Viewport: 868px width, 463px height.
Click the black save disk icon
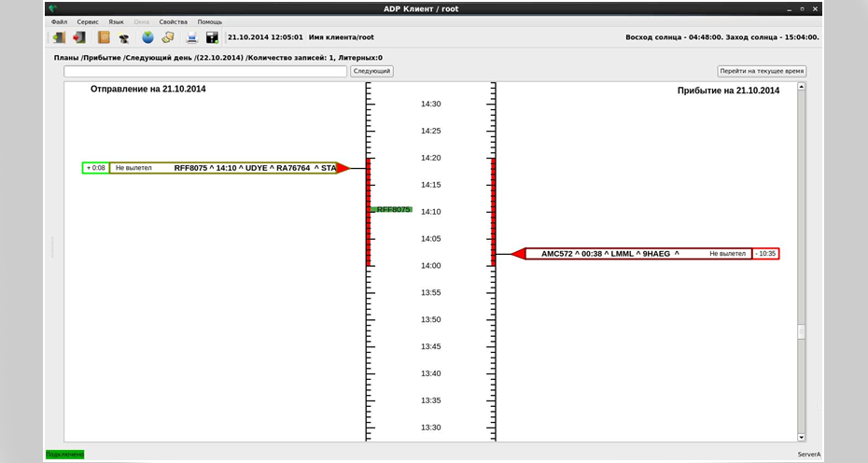click(212, 37)
